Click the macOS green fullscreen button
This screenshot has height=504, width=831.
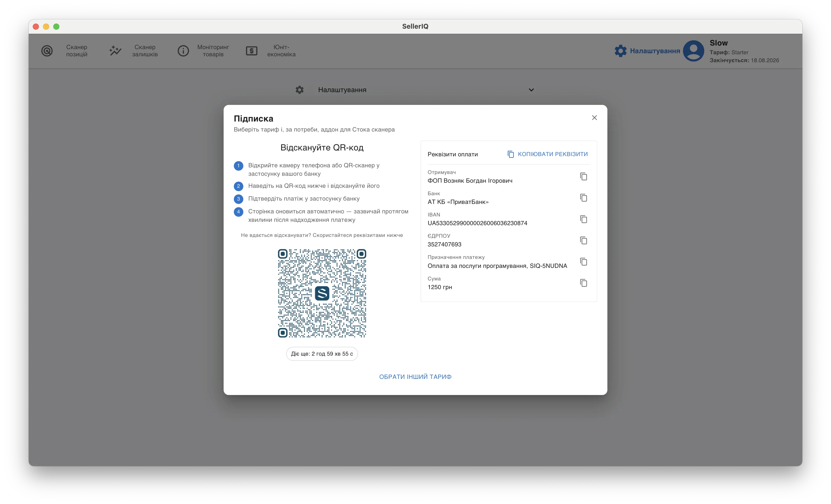tap(56, 26)
